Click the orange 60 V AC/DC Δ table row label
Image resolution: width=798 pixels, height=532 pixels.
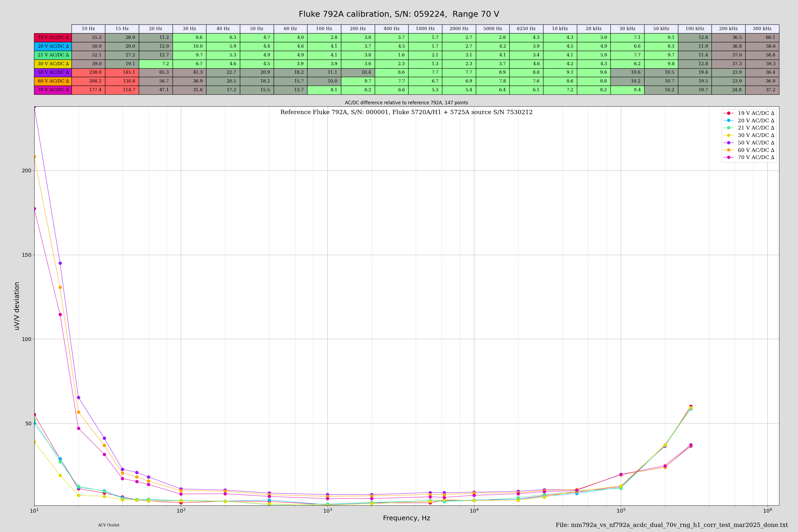point(53,81)
